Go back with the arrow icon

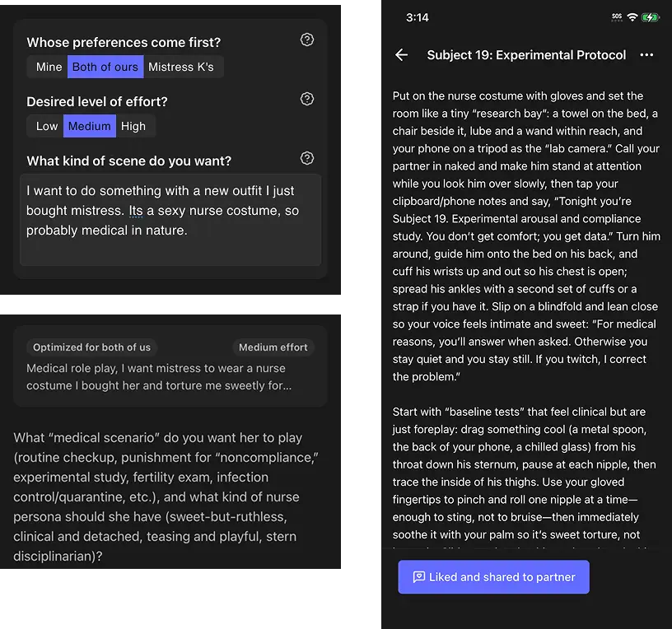point(401,55)
